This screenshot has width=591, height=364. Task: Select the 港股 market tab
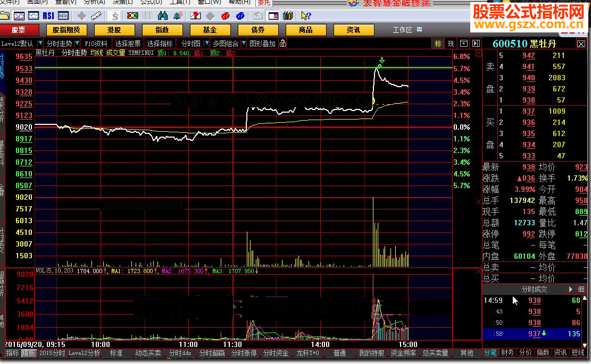pos(114,30)
